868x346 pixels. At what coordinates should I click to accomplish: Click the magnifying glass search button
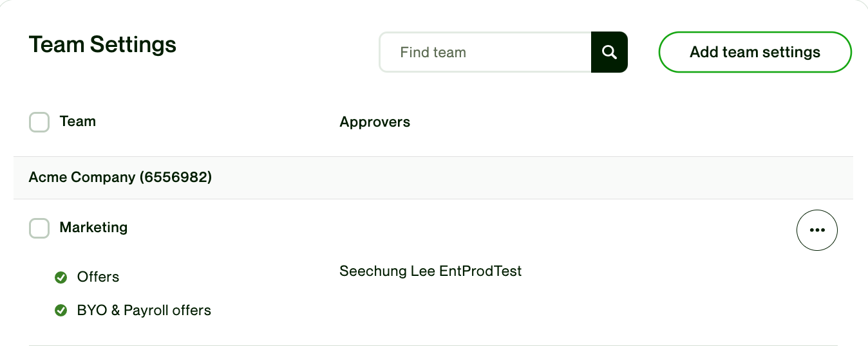click(x=609, y=52)
